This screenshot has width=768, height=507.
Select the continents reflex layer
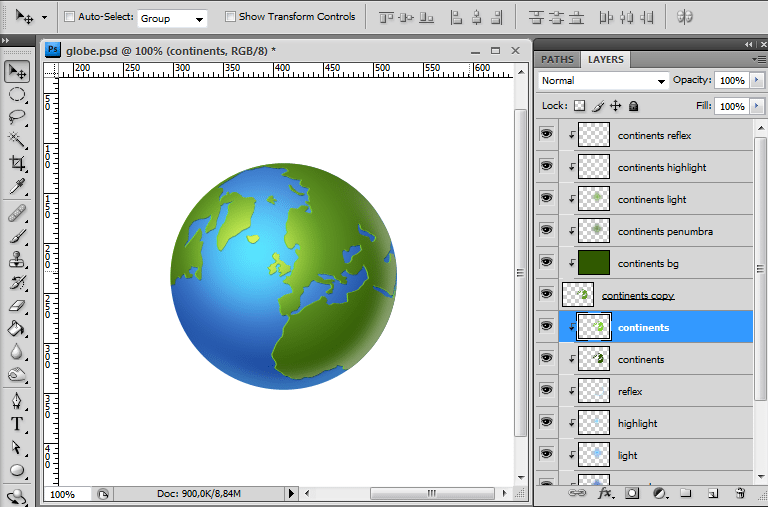[x=654, y=135]
